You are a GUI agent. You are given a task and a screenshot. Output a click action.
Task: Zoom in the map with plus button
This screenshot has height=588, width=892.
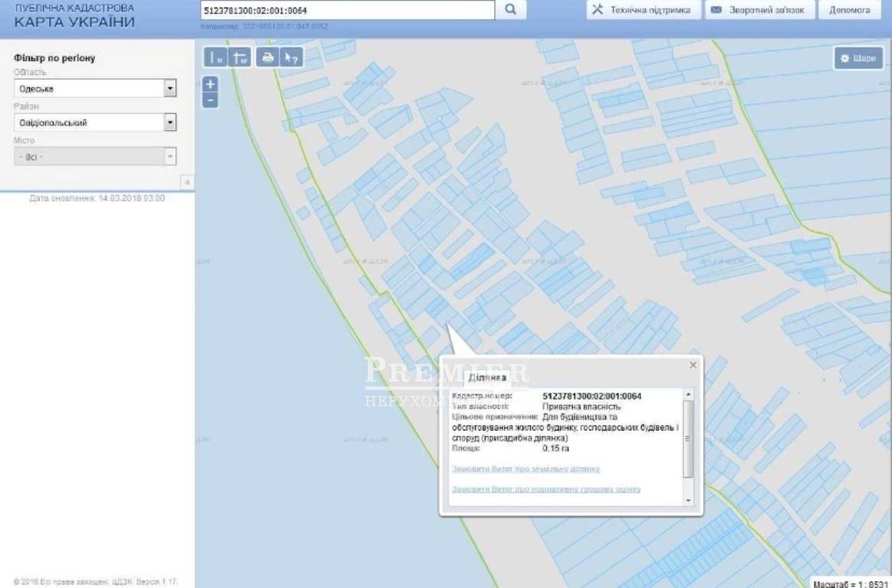[x=212, y=84]
